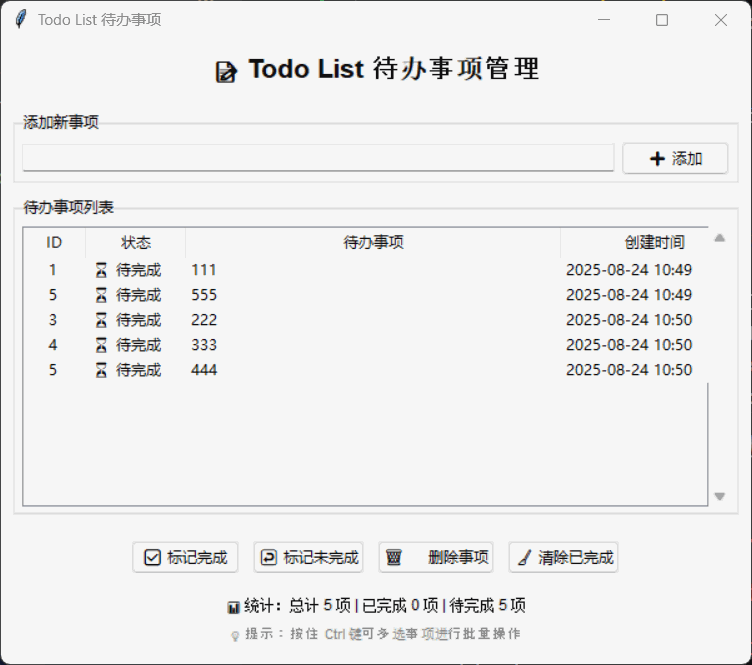Click the lightbulb icon before 提示
The height and width of the screenshot is (665, 752).
(x=235, y=636)
